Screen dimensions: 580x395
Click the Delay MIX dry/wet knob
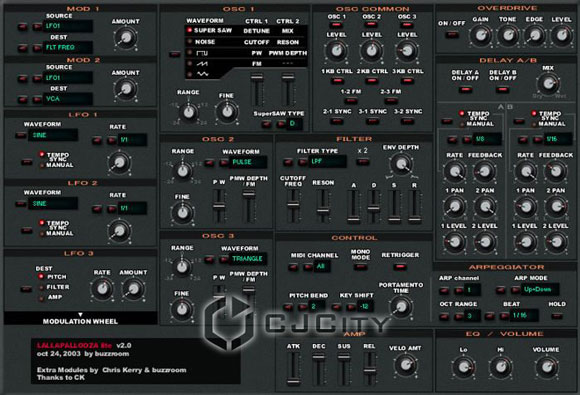pyautogui.click(x=548, y=83)
